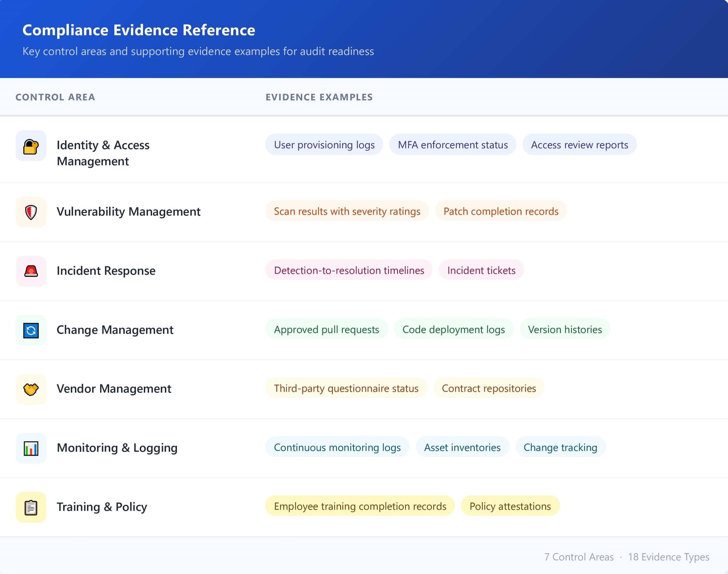The height and width of the screenshot is (574, 728).
Task: Click the Evidence Examples column header
Action: click(319, 97)
